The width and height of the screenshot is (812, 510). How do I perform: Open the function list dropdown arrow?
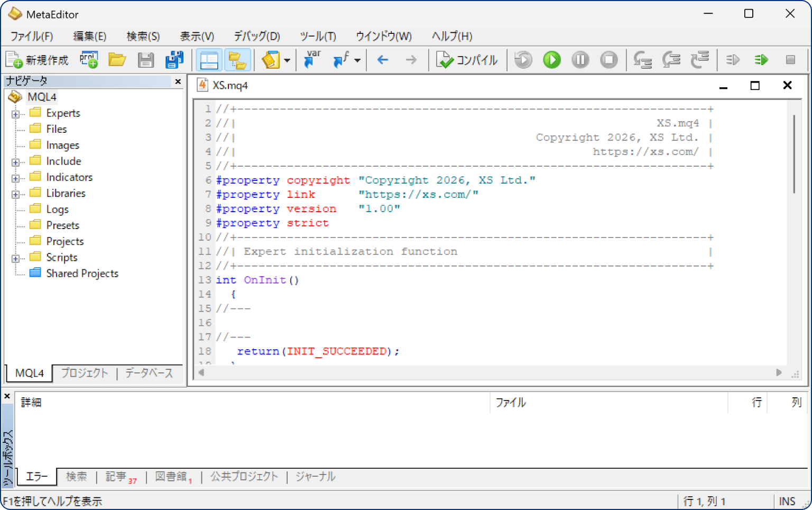point(358,60)
